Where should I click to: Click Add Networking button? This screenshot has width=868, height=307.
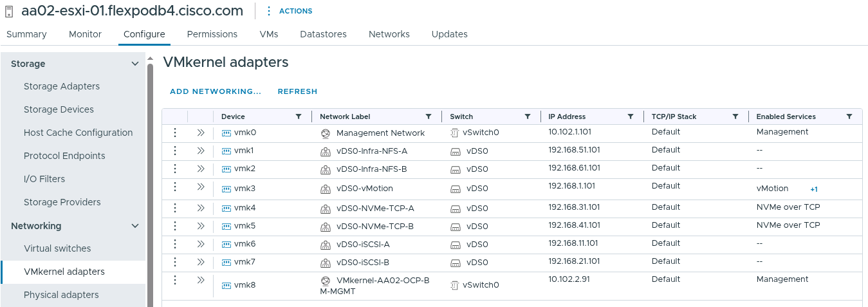point(216,91)
